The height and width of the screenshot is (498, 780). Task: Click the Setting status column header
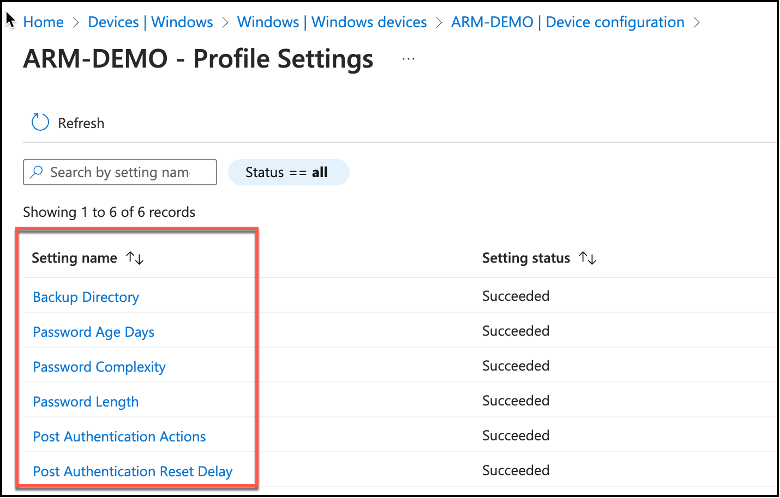(x=526, y=258)
